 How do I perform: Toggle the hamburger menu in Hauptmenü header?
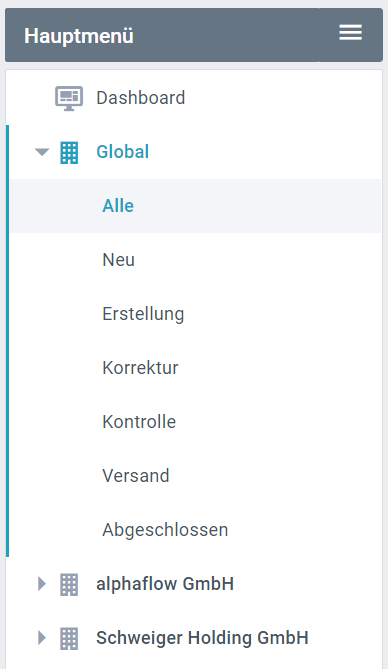pos(350,33)
